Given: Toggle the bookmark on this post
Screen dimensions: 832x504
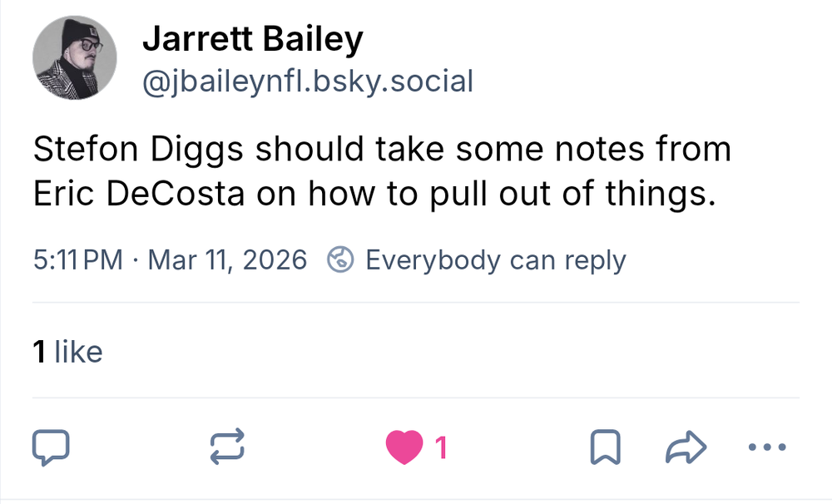Looking at the screenshot, I should 607,447.
